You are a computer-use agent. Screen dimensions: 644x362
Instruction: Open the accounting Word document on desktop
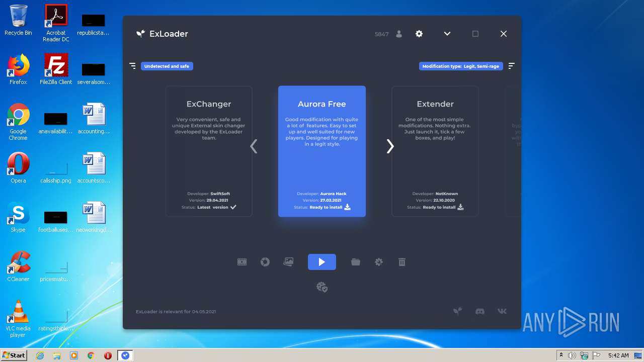(x=94, y=119)
